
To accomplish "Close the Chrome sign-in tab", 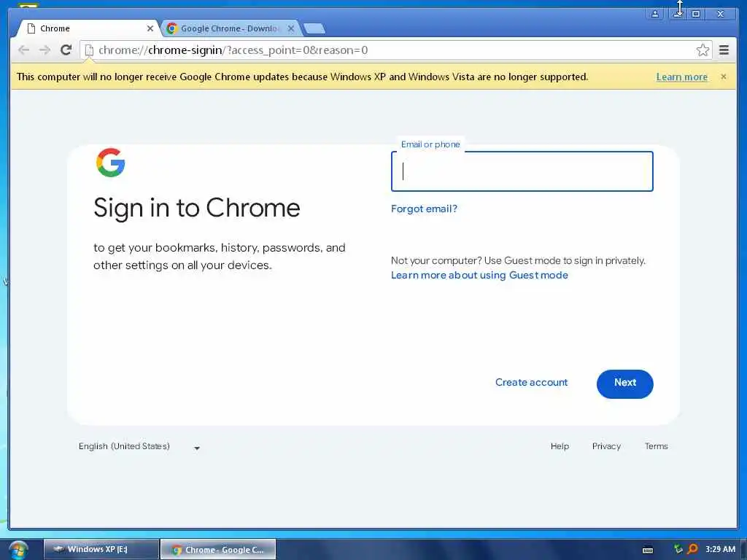I will click(150, 28).
